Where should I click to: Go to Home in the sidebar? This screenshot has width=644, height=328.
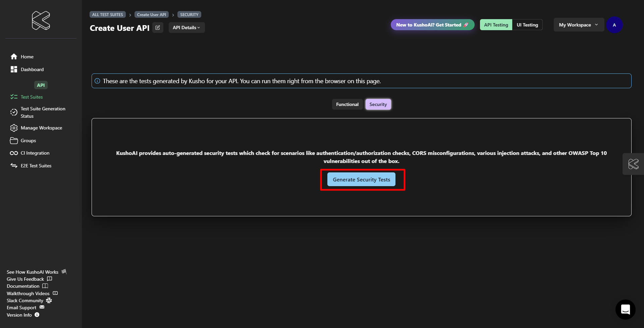pos(27,57)
